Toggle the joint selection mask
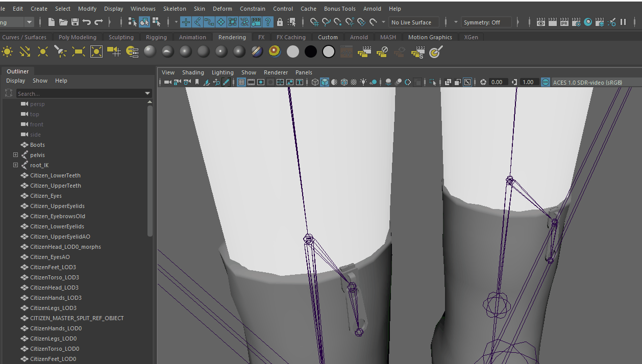This screenshot has width=642, height=364. click(197, 22)
